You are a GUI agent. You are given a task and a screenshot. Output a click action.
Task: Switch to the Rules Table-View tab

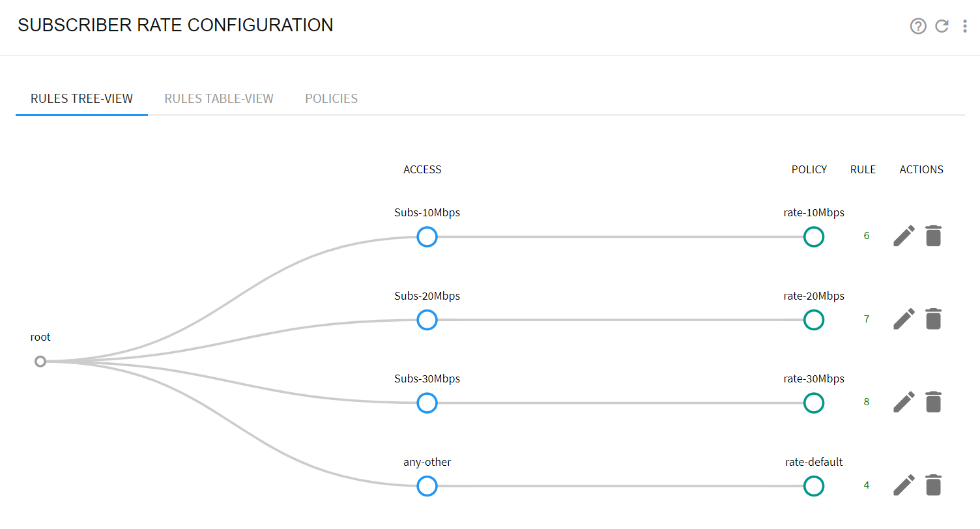coord(219,99)
